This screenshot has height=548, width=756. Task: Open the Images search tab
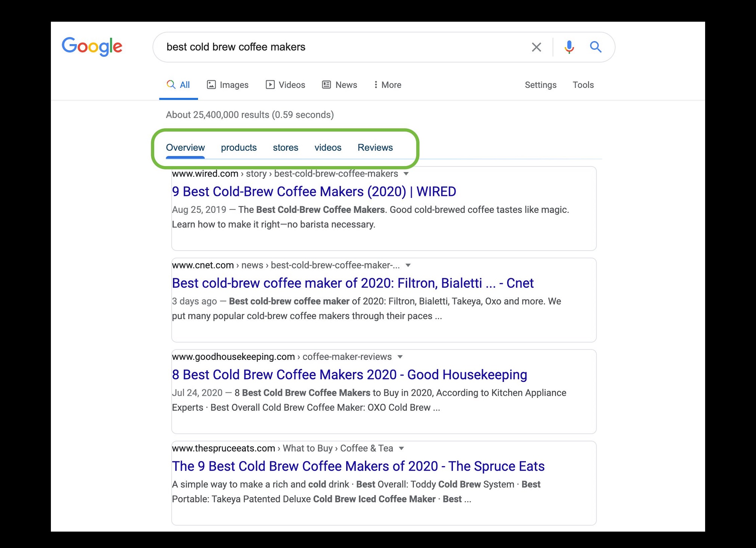click(x=228, y=85)
